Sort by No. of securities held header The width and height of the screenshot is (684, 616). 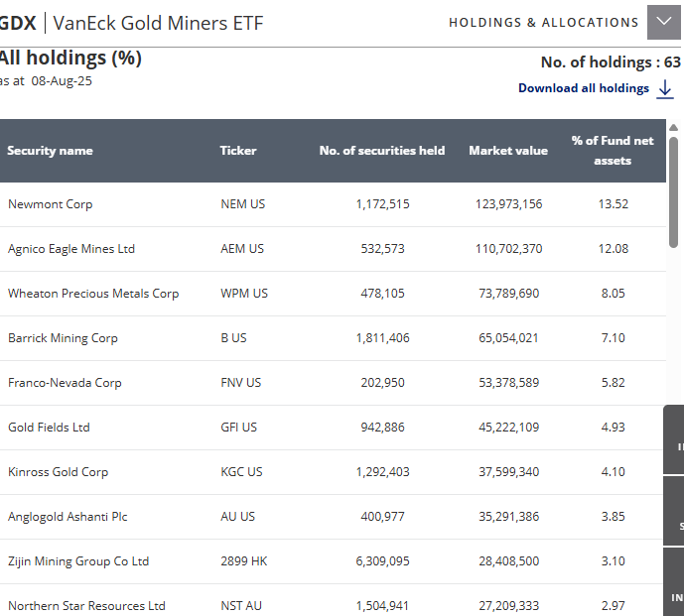click(382, 151)
